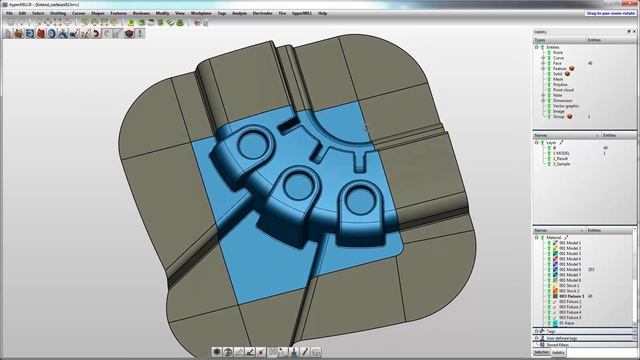Open the Drafting menu
The image size is (640, 360).
click(58, 13)
